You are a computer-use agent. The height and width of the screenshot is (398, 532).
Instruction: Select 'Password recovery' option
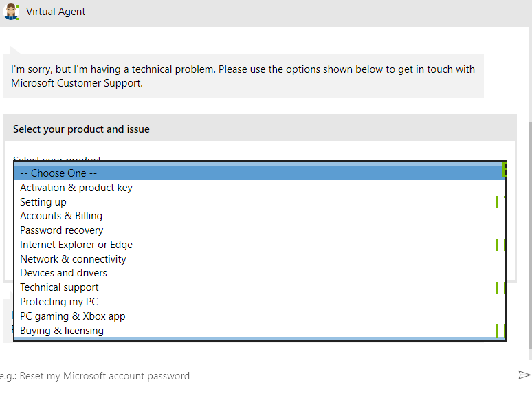tap(260, 230)
